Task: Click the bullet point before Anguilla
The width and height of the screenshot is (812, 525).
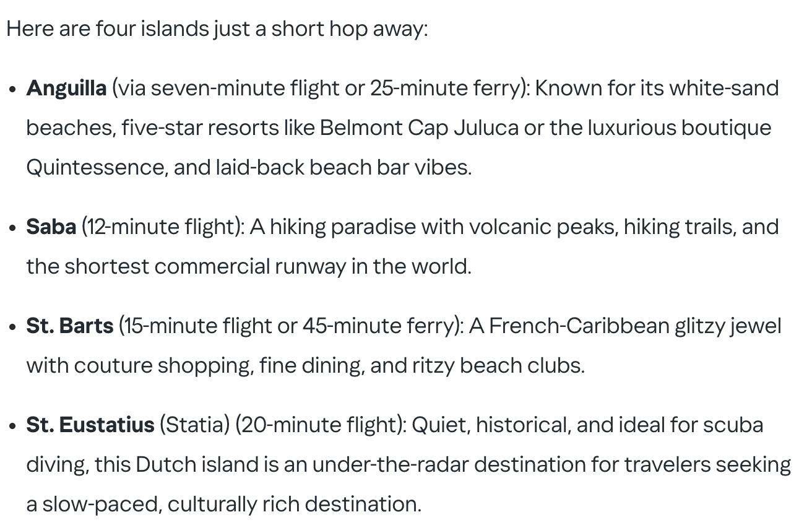Action: coord(13,89)
